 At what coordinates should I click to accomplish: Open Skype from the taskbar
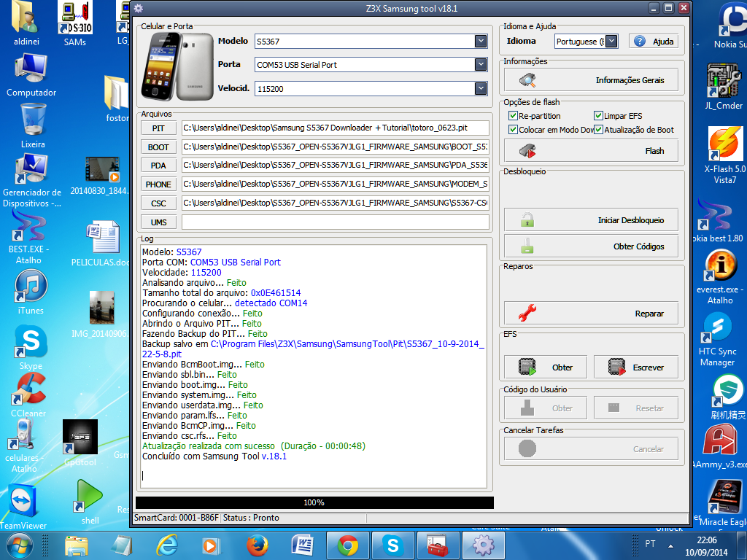(393, 545)
